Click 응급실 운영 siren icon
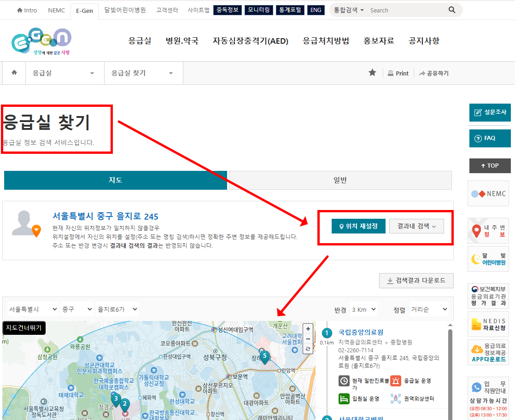The height and width of the screenshot is (420, 515). [x=396, y=381]
